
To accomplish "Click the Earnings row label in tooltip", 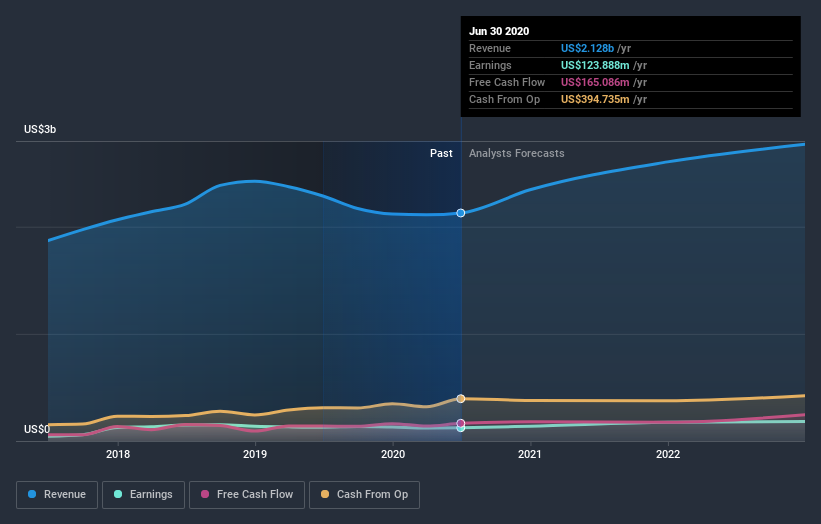I will (490, 65).
